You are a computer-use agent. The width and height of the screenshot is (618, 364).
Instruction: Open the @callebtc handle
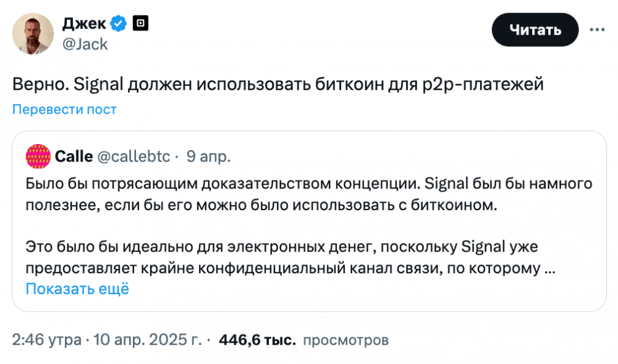[133, 156]
